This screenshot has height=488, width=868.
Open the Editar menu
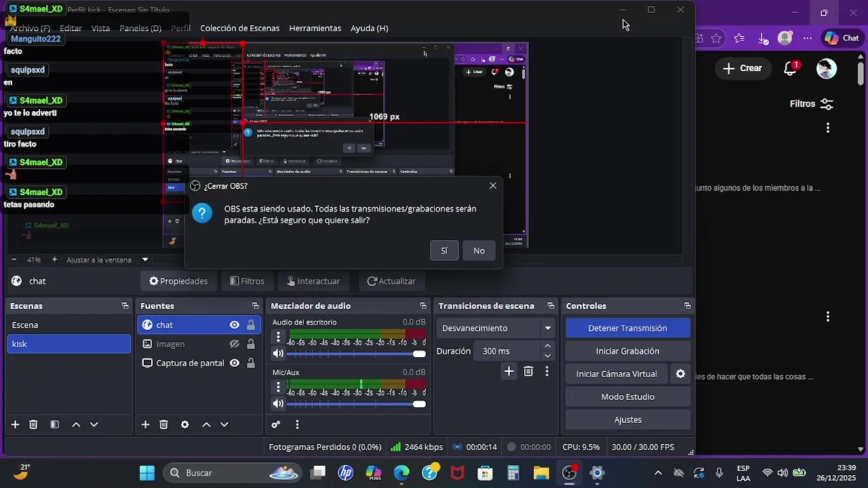pos(71,28)
